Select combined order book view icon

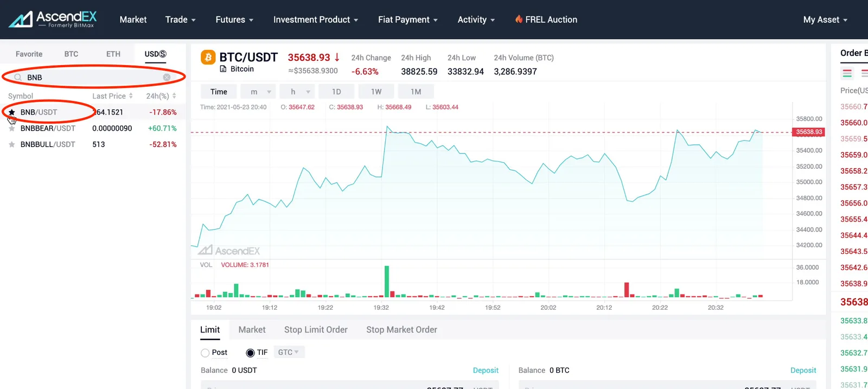(847, 73)
